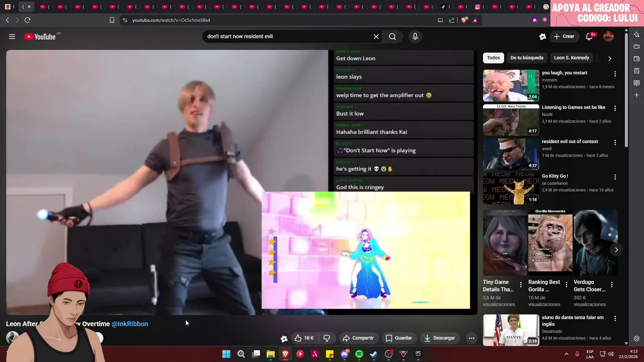Screen dimensions: 644x362
Task: Add sidebar item with plus icon
Action: click(636, 95)
